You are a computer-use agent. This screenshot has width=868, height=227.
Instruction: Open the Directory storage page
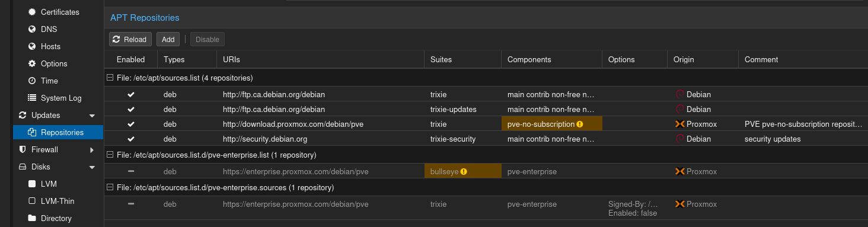point(56,218)
